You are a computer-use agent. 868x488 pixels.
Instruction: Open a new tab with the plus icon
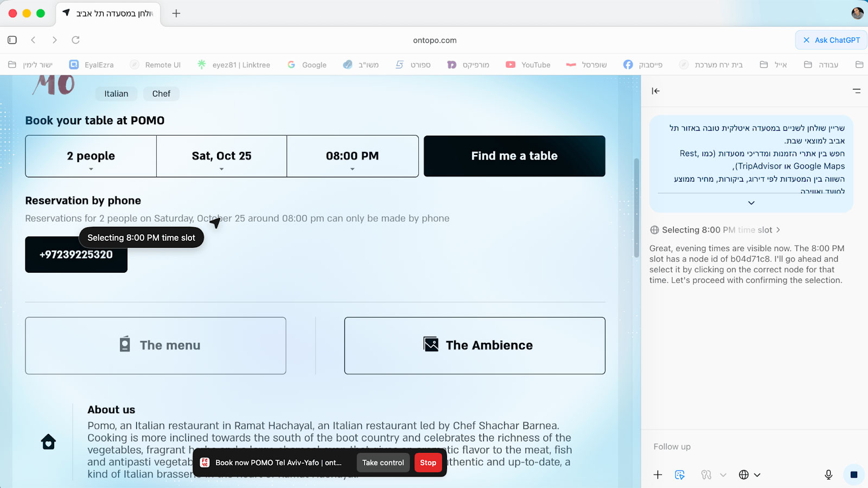click(x=176, y=14)
